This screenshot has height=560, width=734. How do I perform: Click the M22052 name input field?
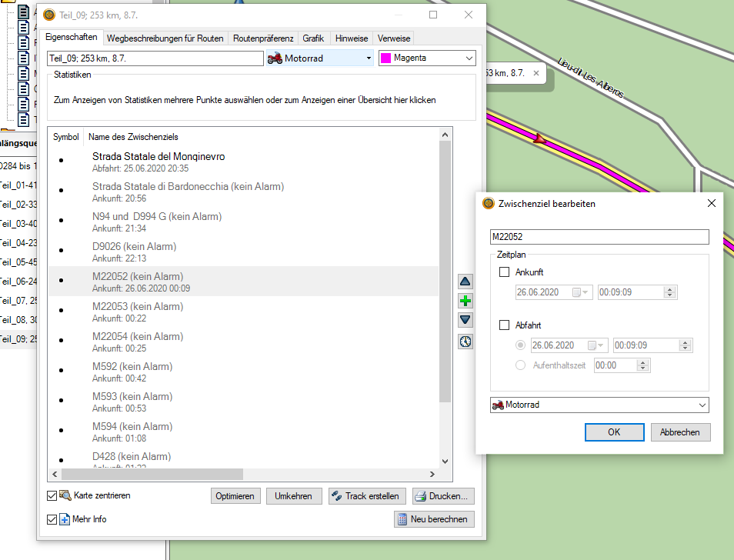tap(599, 238)
